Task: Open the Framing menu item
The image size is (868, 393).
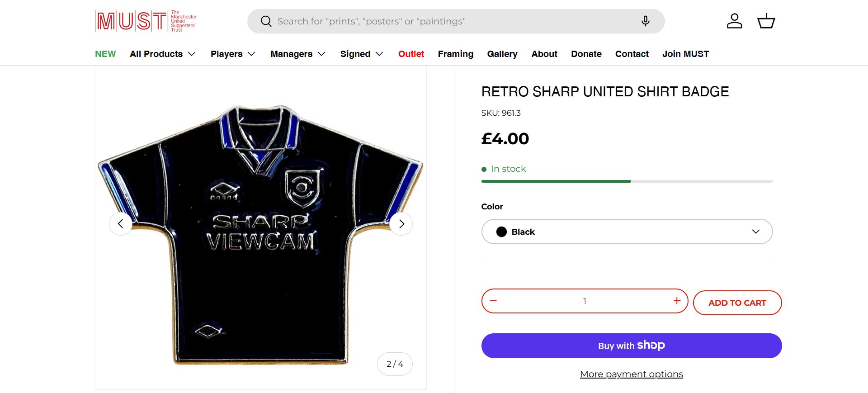Action: [455, 54]
